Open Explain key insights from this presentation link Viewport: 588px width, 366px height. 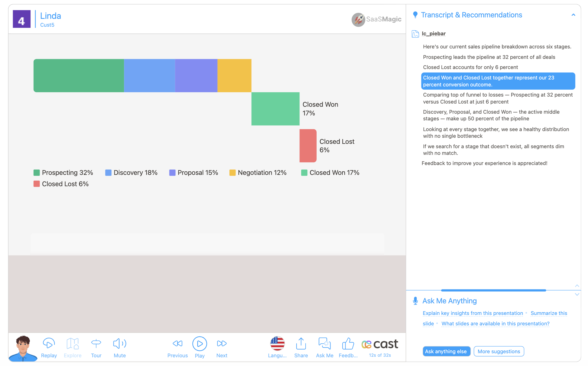473,313
